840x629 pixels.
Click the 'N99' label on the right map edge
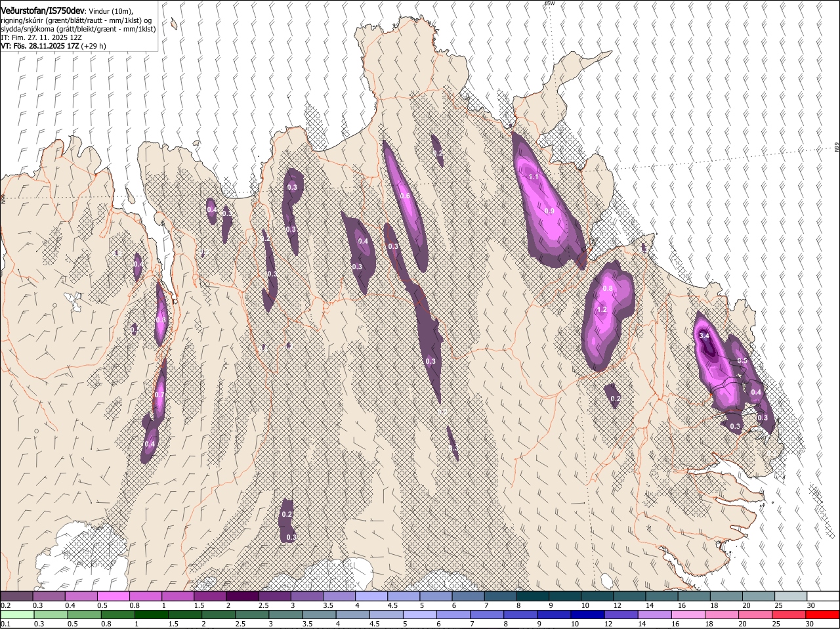pyautogui.click(x=837, y=148)
